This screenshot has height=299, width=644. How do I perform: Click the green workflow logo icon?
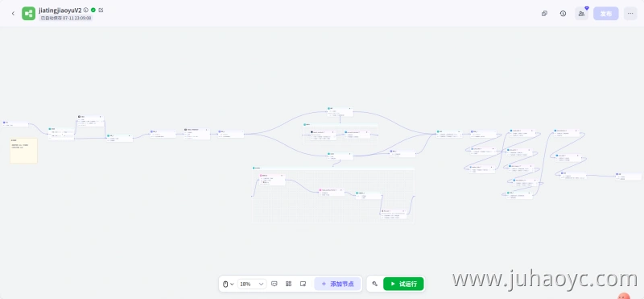pyautogui.click(x=29, y=14)
